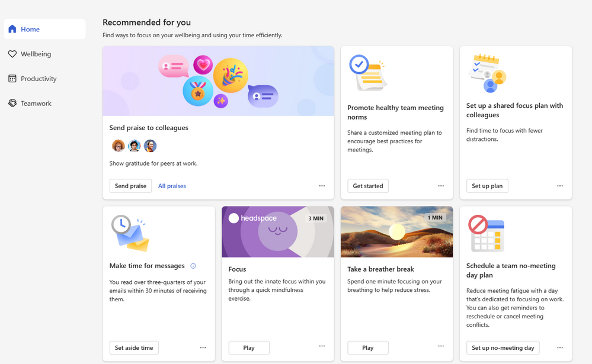Click the no-meeting day calendar icon
Viewport: 592px width, 364px height.
click(486, 234)
